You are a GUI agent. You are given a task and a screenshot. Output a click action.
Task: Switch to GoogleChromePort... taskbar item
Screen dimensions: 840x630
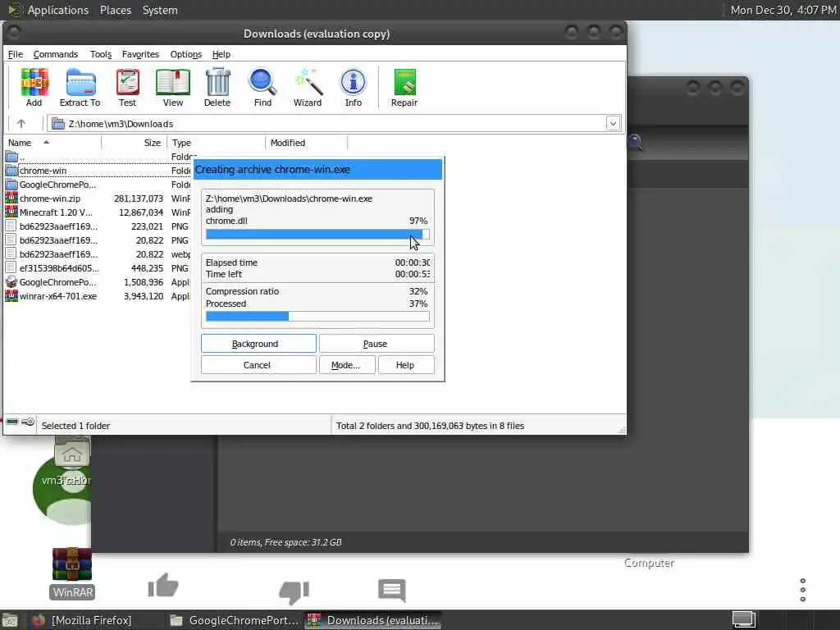pos(234,620)
